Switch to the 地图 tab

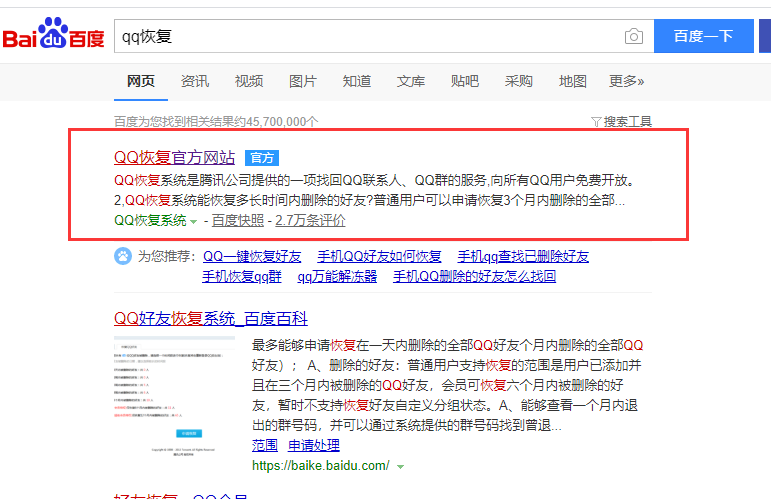tap(573, 81)
